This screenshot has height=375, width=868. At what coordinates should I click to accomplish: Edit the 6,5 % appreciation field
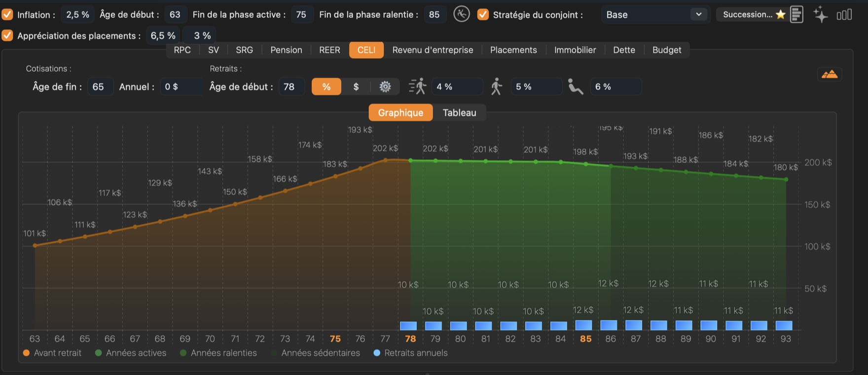point(163,36)
